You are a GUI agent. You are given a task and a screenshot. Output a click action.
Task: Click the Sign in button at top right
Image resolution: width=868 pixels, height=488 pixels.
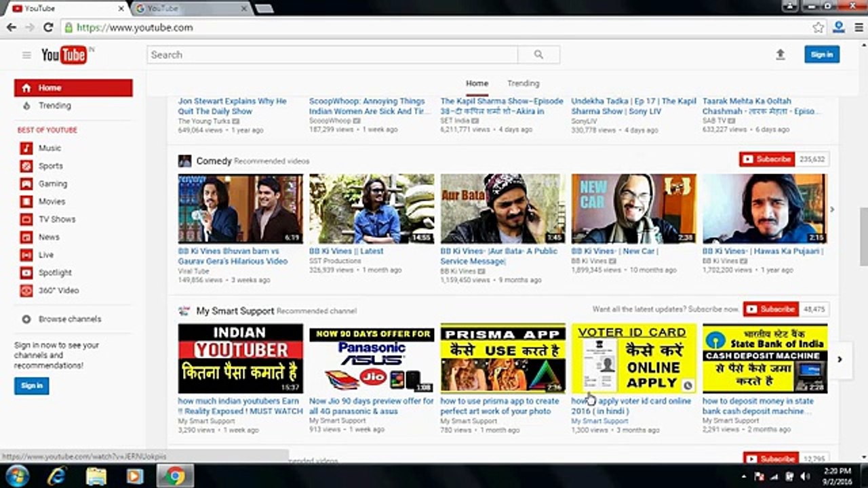click(x=822, y=55)
